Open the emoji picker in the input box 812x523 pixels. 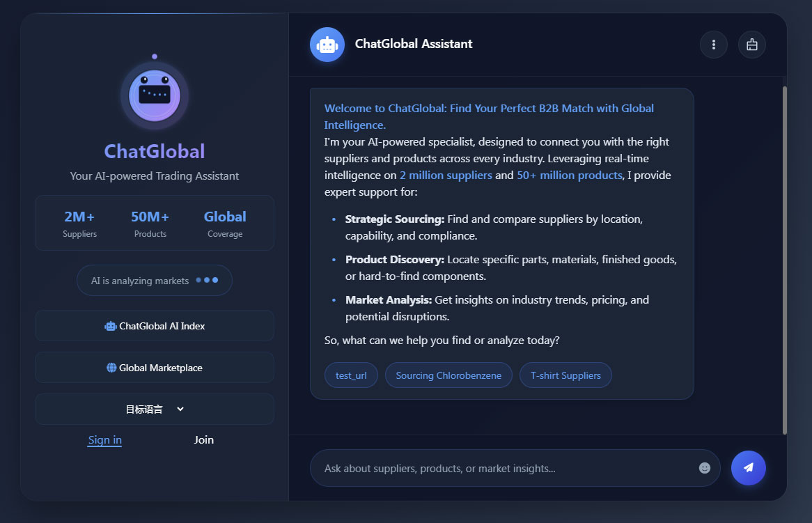click(x=705, y=468)
